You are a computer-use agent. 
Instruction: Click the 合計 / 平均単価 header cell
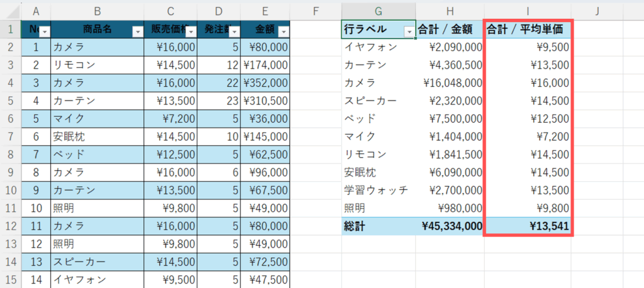(x=528, y=29)
